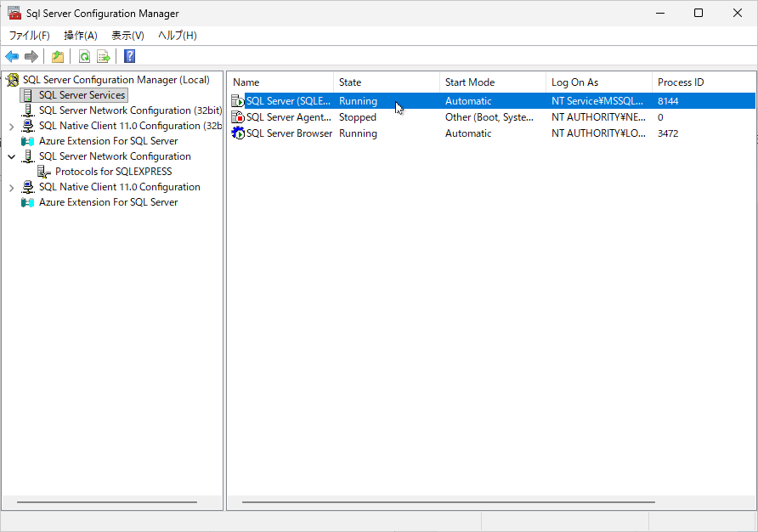Click the Protocols for SQLEXPRESS icon

[x=44, y=172]
